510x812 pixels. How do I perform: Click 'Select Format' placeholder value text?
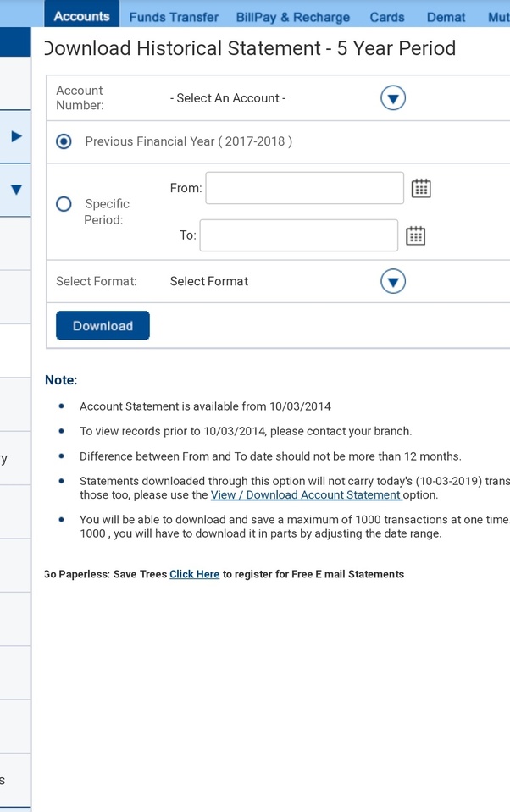coord(209,281)
